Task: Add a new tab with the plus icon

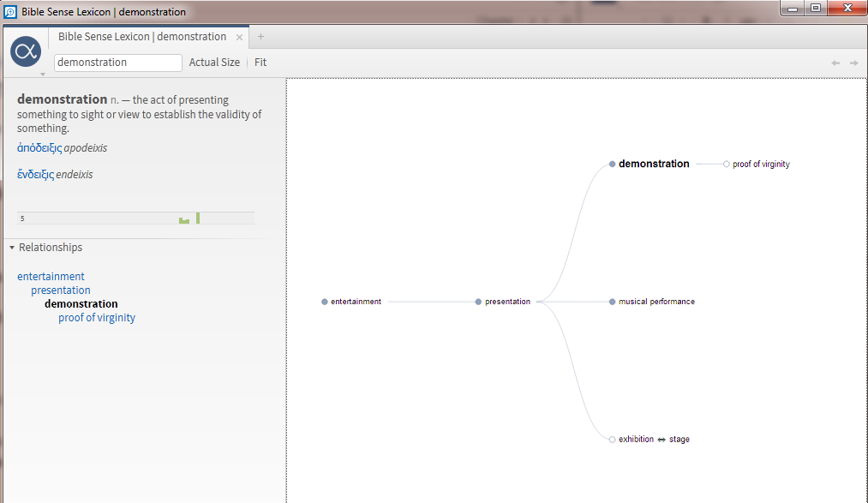Action: (260, 37)
